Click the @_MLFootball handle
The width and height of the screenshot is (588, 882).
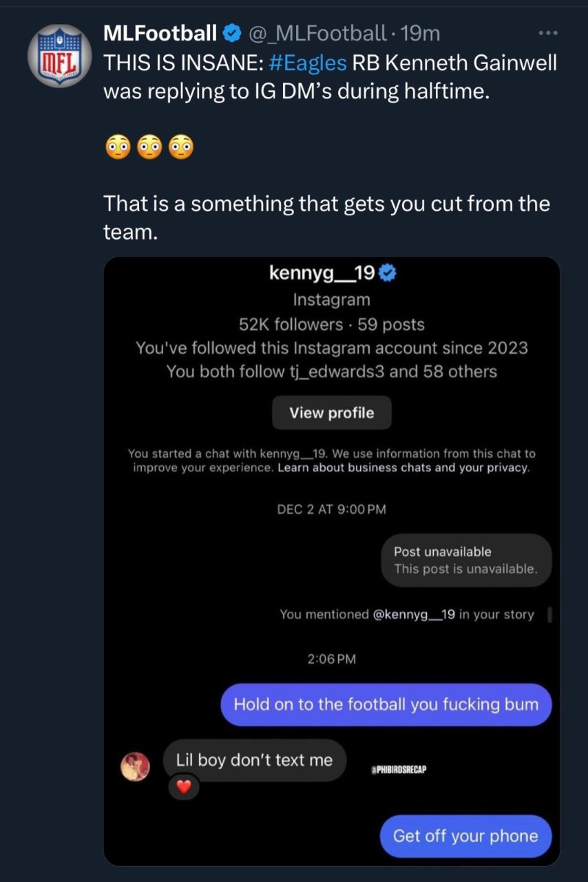pos(318,33)
